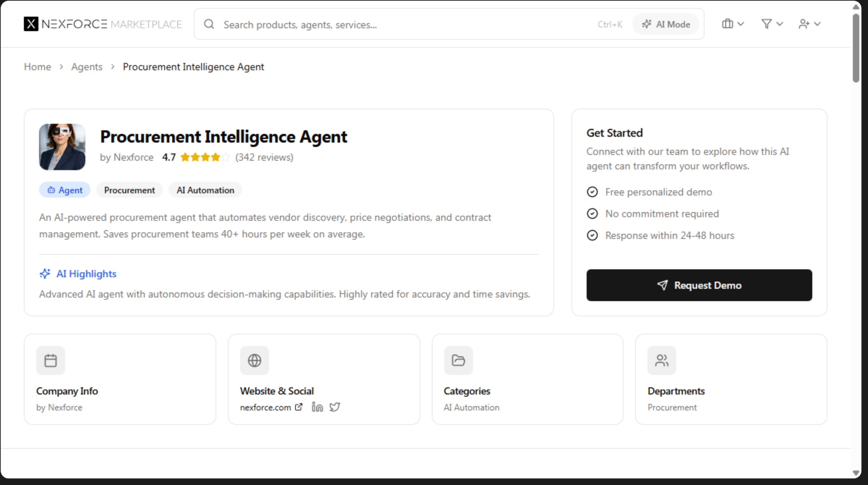Viewport: 868px width, 485px height.
Task: Click the search magnifier icon
Action: click(209, 24)
